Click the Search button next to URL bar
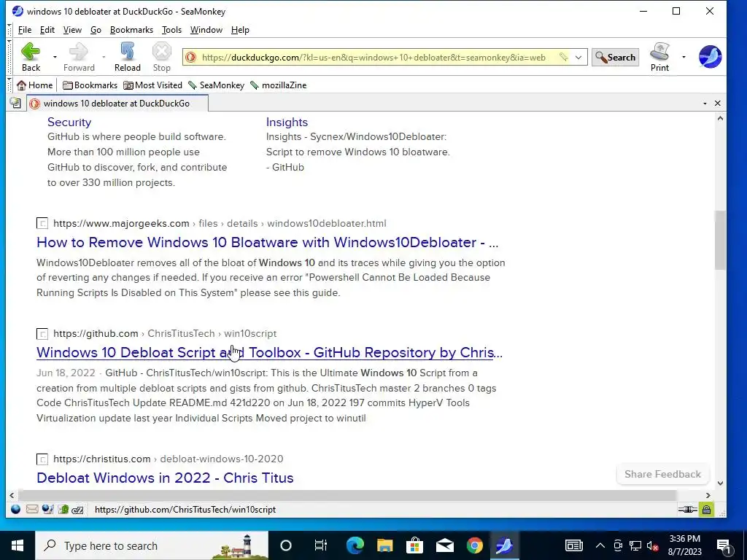Screen dimensions: 747x560 point(615,57)
